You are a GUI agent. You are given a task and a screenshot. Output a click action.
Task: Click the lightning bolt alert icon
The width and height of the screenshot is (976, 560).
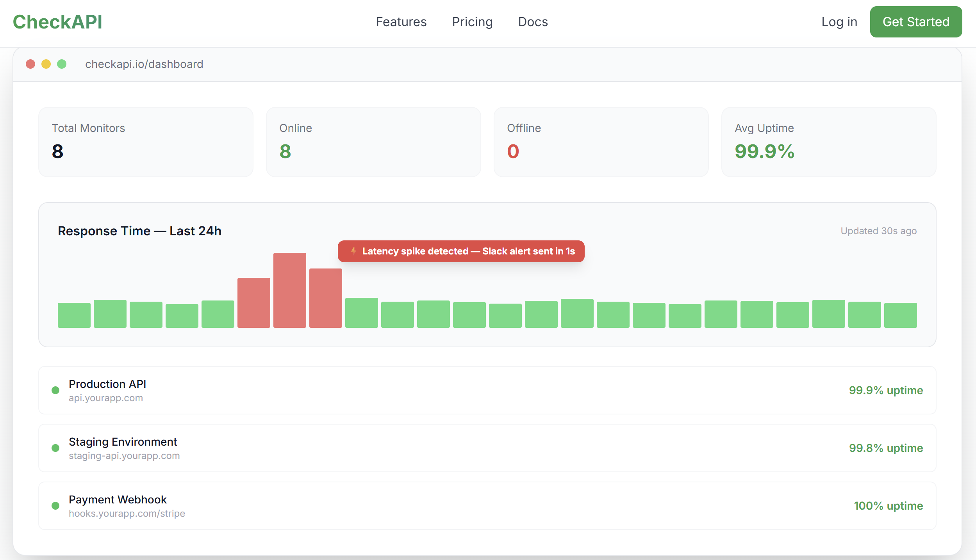coord(353,251)
